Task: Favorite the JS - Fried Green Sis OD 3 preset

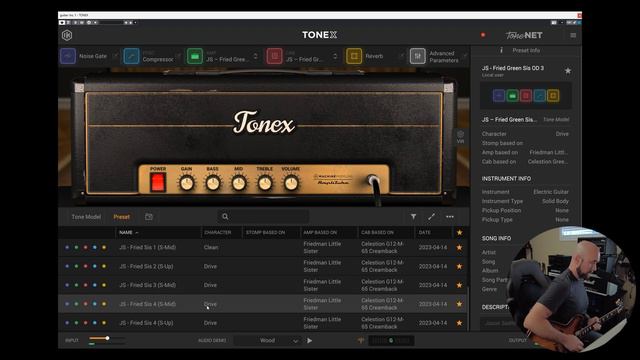Action: [568, 71]
